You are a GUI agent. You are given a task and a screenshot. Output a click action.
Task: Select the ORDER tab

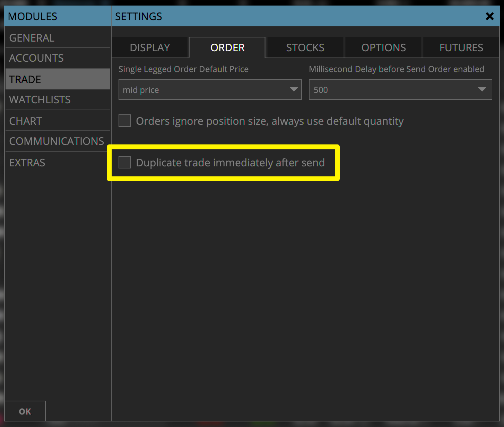tap(227, 47)
